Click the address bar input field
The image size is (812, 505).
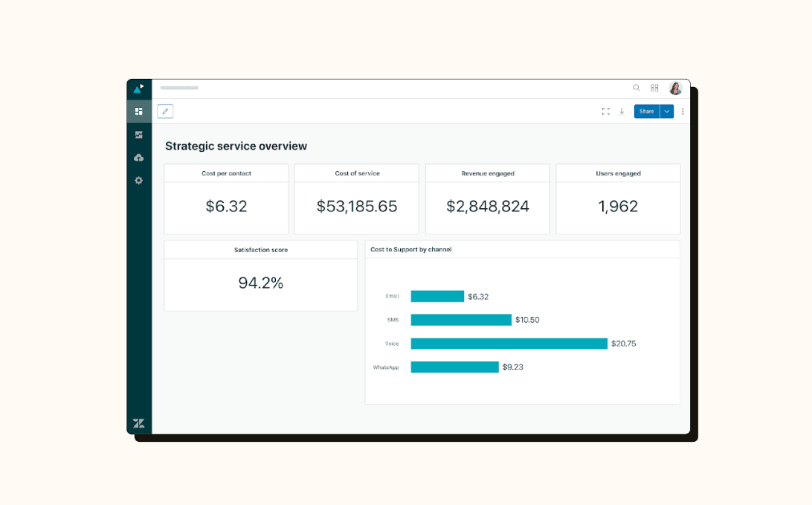pos(178,88)
